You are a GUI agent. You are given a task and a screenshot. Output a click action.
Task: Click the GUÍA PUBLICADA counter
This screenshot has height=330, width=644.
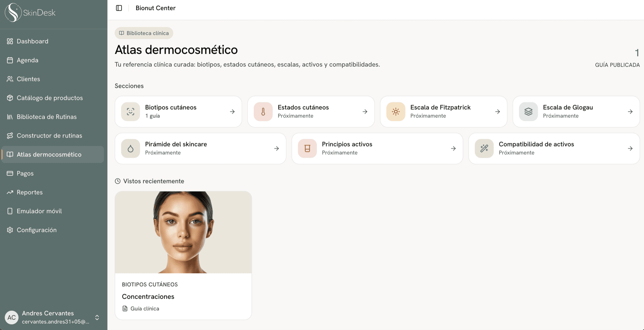click(x=617, y=58)
